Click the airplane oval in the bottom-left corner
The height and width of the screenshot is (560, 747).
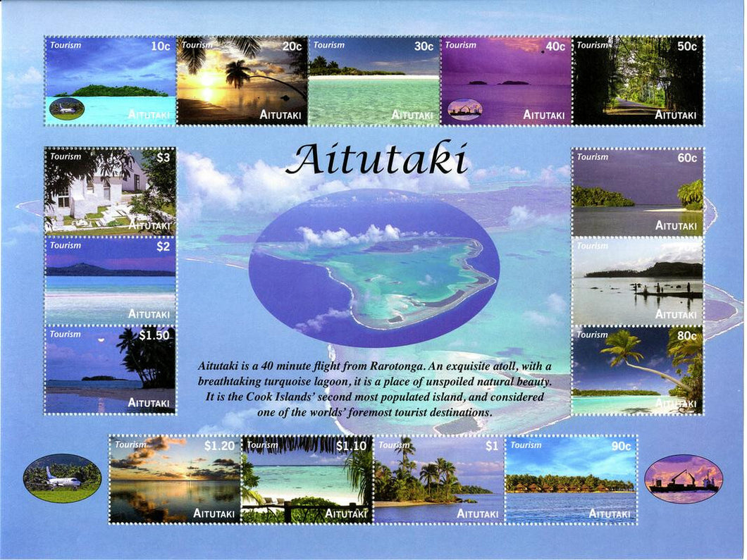coord(62,478)
